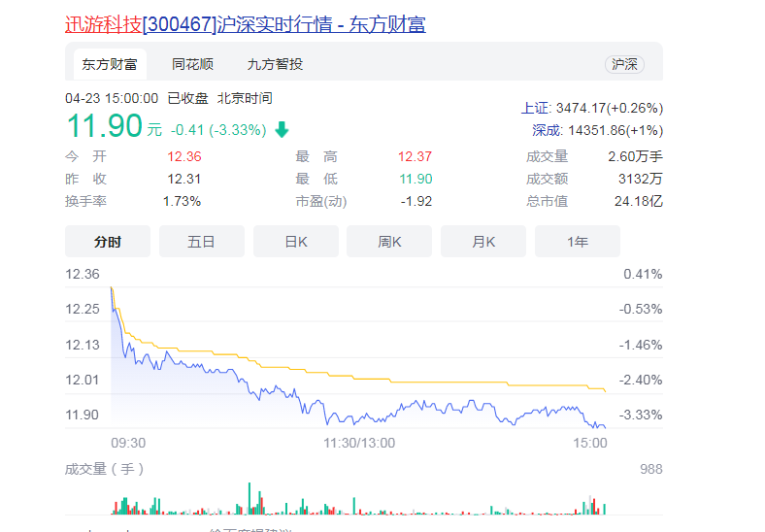Click the 沪深 market badge
The width and height of the screenshot is (765, 532).
623,64
